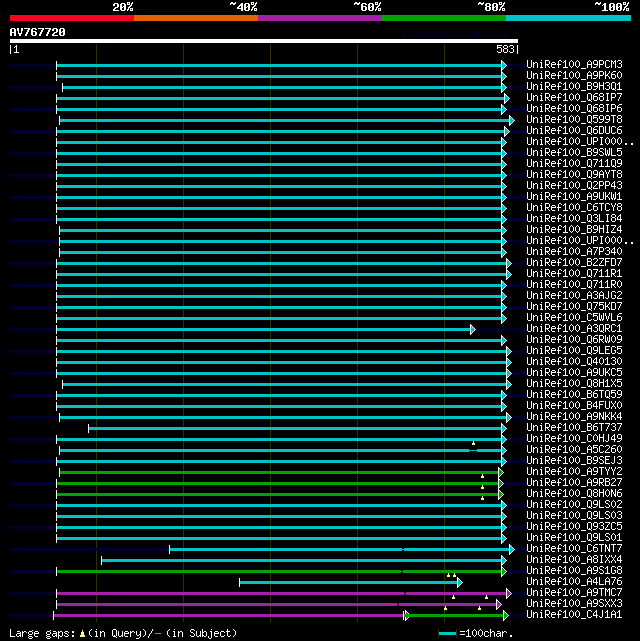Open the UniRef100_A9PK60 hit

[x=574, y=76]
